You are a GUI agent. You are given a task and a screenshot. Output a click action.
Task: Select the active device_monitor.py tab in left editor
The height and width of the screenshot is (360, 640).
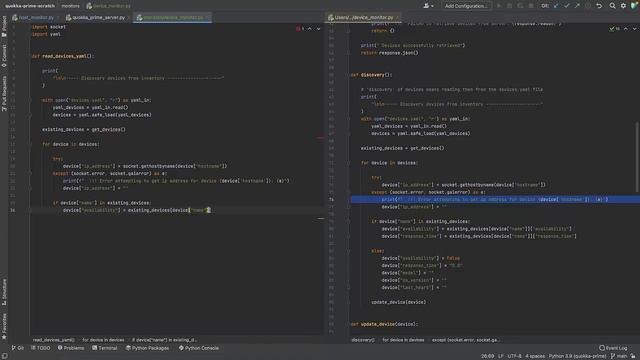[x=171, y=18]
